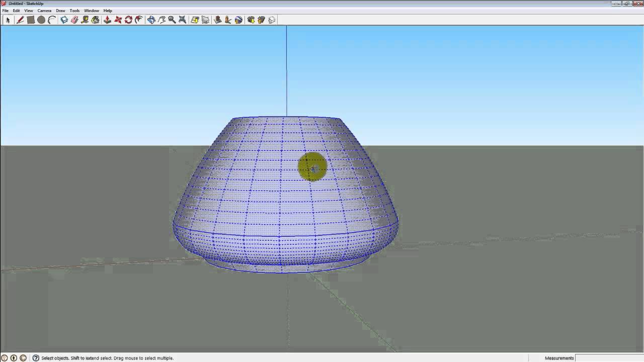Screen dimensions: 644x362
Task: Click Zoom Extents to fit model
Action: (x=182, y=20)
